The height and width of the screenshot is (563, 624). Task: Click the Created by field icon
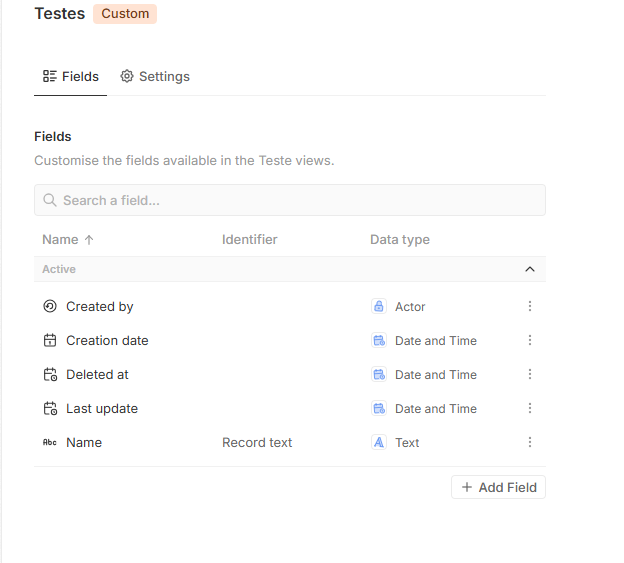point(50,307)
